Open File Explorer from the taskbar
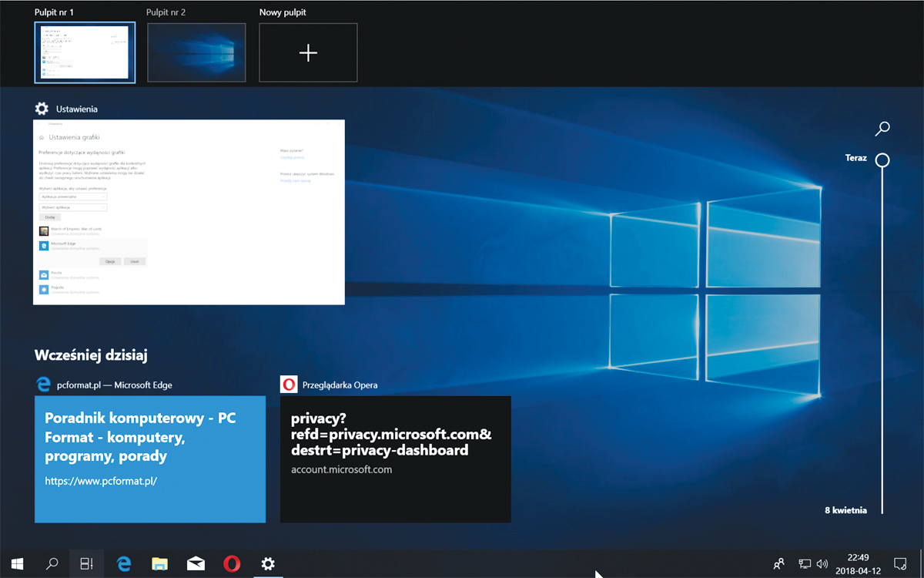Viewport: 924px width, 578px height. [x=159, y=564]
